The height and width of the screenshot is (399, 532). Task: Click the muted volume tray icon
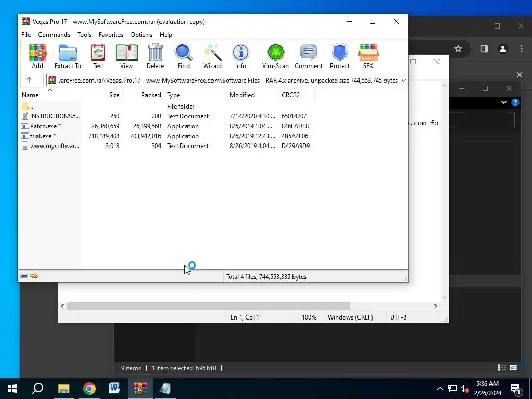464,389
